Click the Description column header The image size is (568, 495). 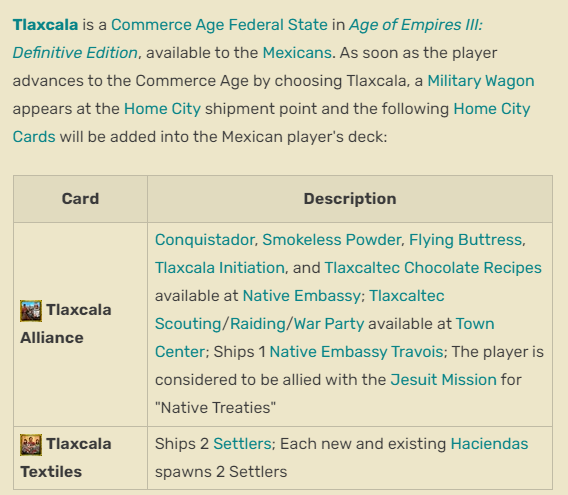(350, 199)
